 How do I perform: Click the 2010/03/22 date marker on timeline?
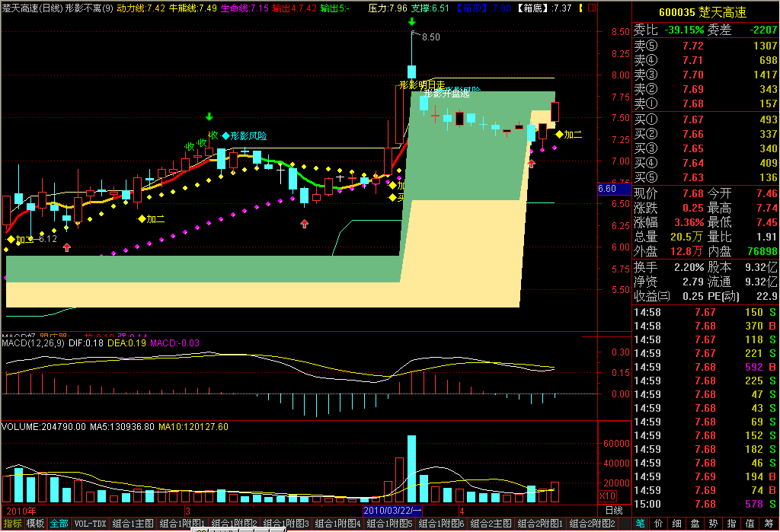click(x=392, y=510)
